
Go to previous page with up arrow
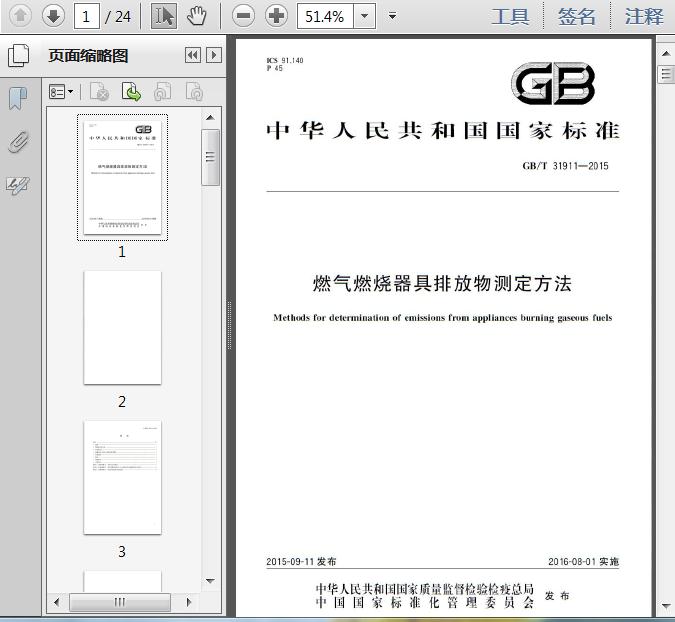20,16
